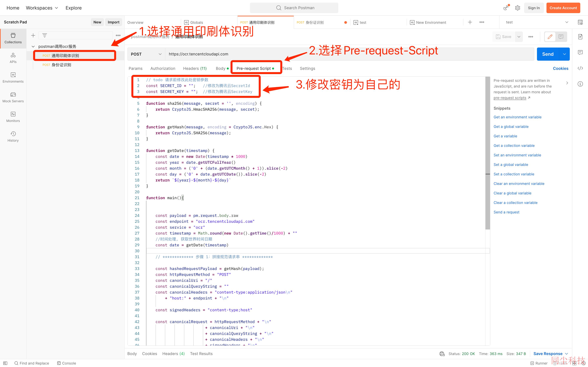Switch to the Overview tab

(135, 22)
